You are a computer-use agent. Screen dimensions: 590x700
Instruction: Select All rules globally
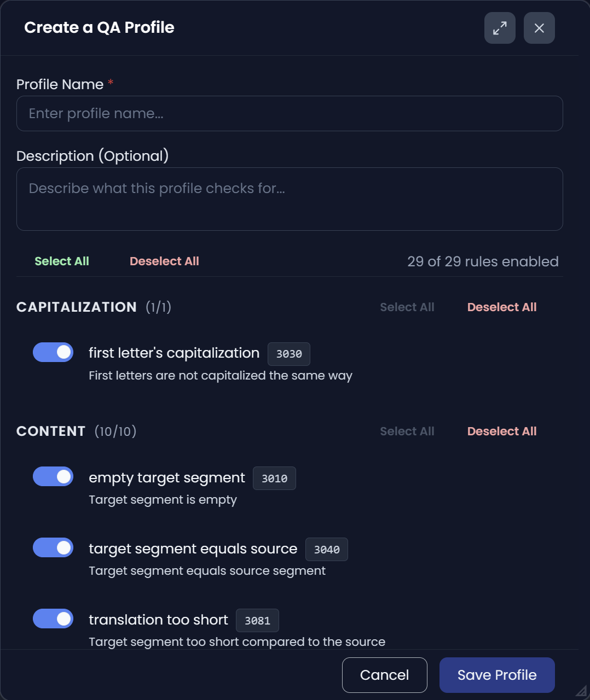tap(62, 261)
